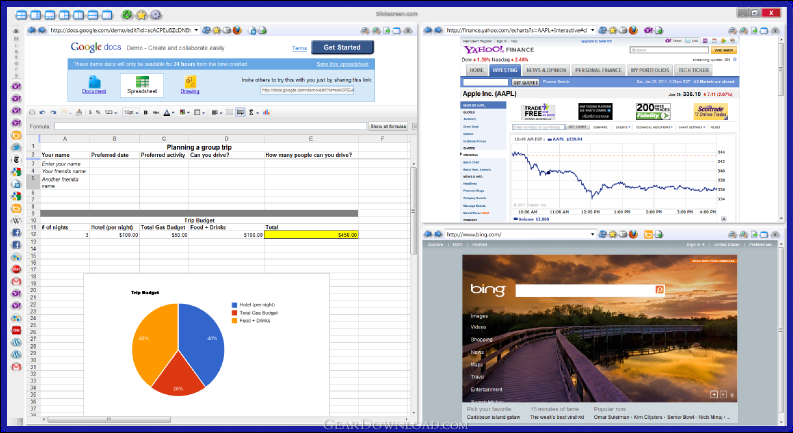
Task: Click the bookmark star in the Bing pane toolbar
Action: (x=612, y=234)
